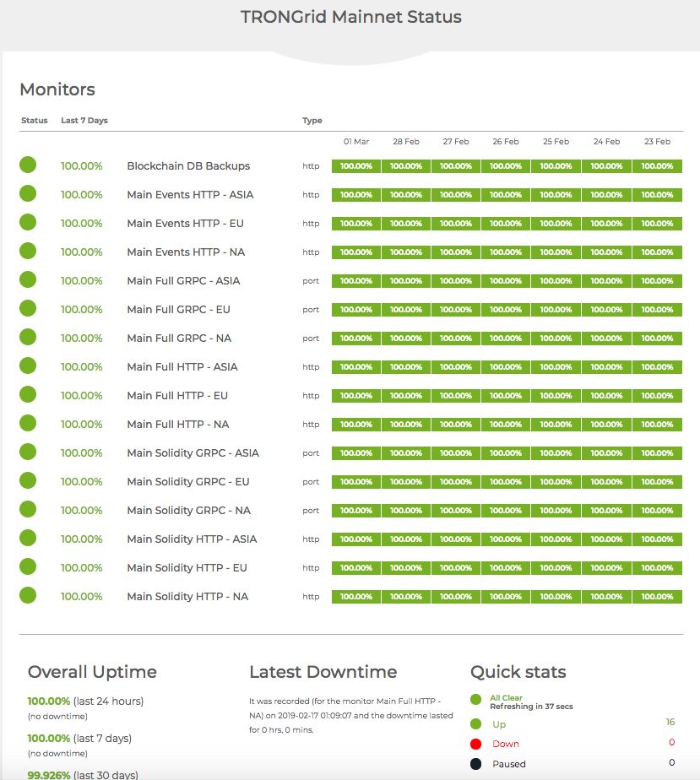Viewport: 700px width, 780px height.
Task: Click the status dot for Main Full GRPC - EU
Action: [x=28, y=308]
